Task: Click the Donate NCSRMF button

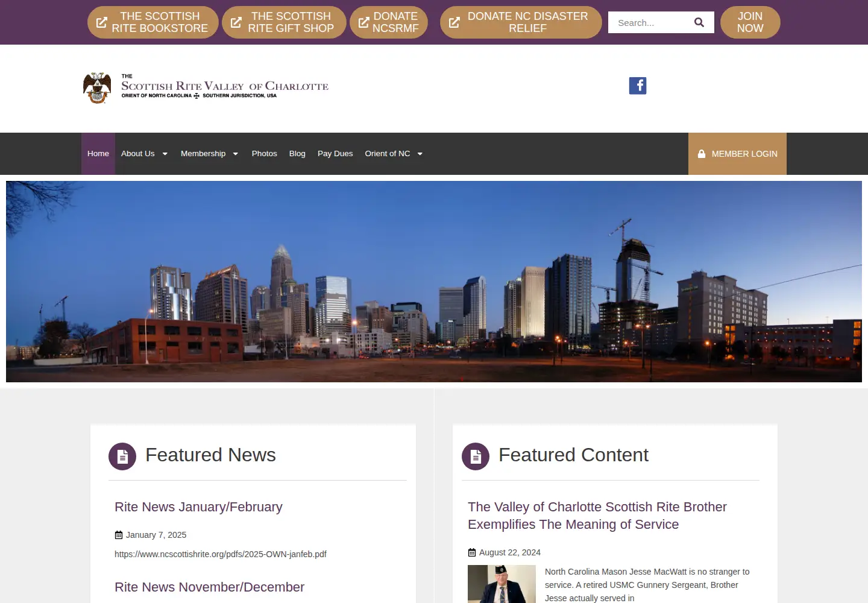Action: pyautogui.click(x=389, y=22)
